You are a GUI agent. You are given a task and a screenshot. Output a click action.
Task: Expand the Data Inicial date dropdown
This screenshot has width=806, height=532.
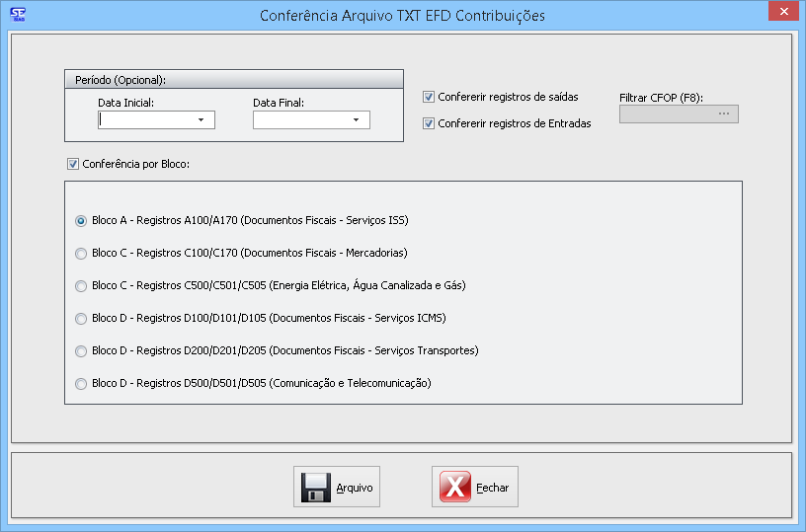point(201,120)
